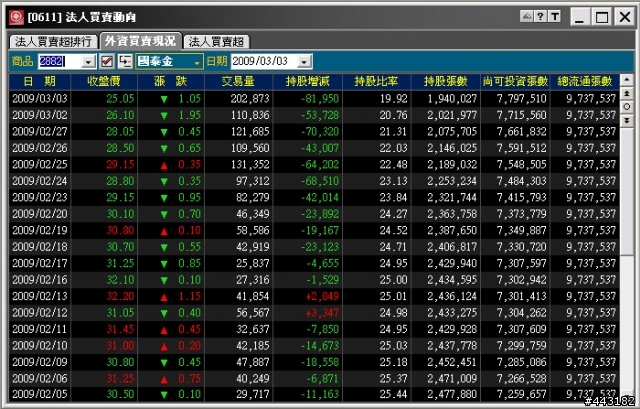
Task: Click the 持股張數 column header
Action: click(446, 82)
